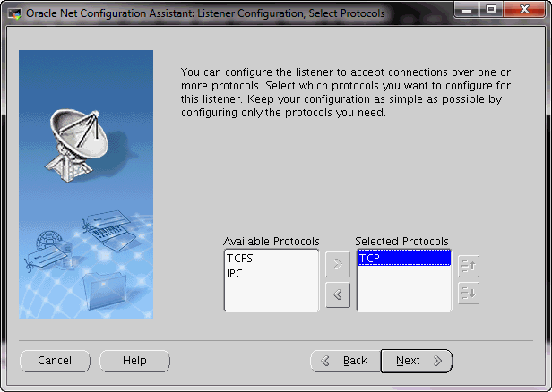Maximize the Net Configuration Assistant window
The image size is (552, 392).
click(x=491, y=10)
